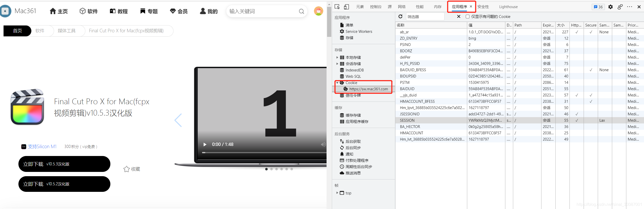
Task: Click the search magnifier icon
Action: click(x=301, y=11)
